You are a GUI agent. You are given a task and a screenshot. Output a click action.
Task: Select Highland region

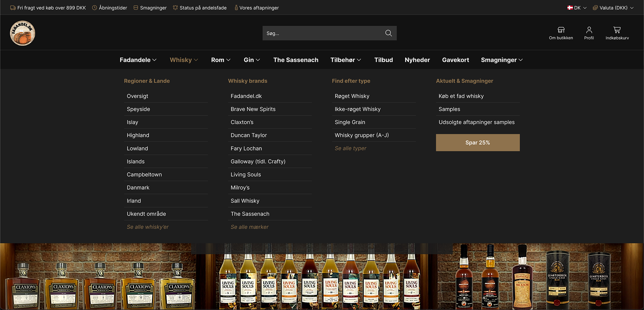pos(166,135)
